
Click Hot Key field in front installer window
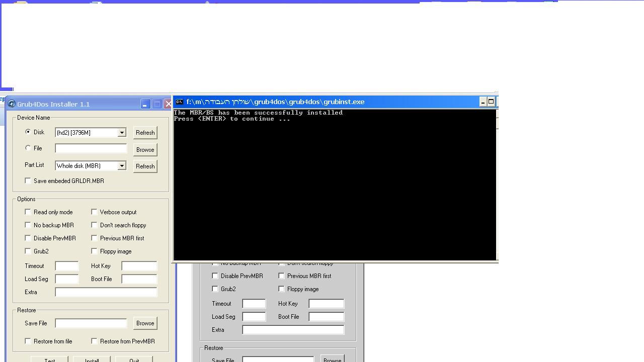click(139, 266)
